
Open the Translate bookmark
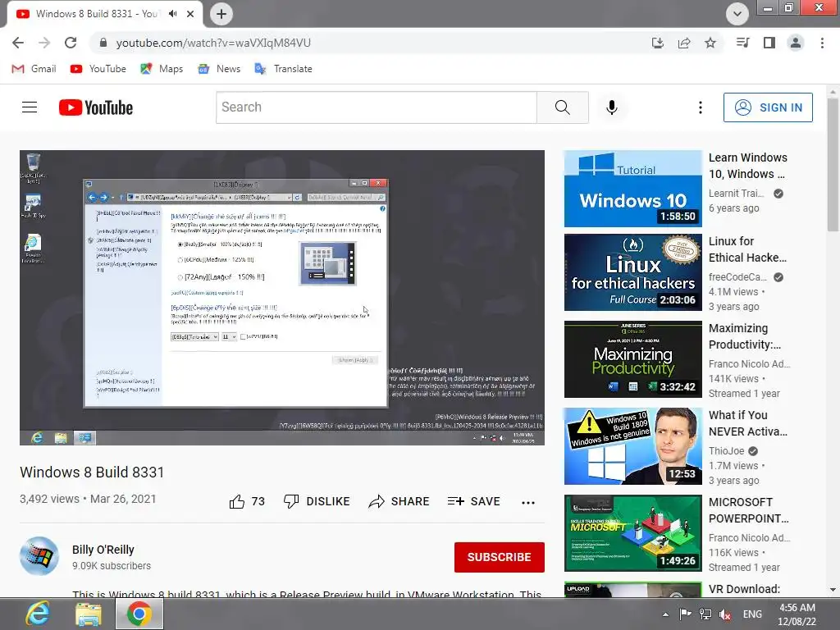(x=283, y=69)
